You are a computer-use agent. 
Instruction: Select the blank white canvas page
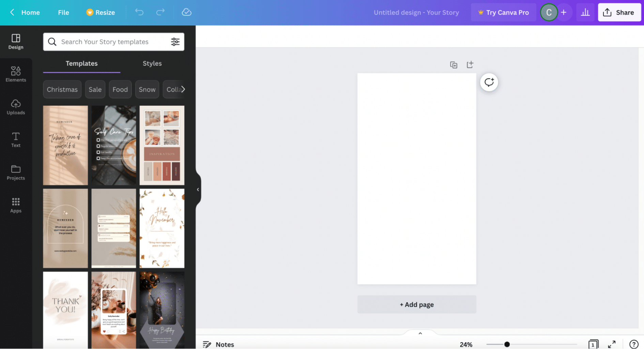(x=416, y=179)
